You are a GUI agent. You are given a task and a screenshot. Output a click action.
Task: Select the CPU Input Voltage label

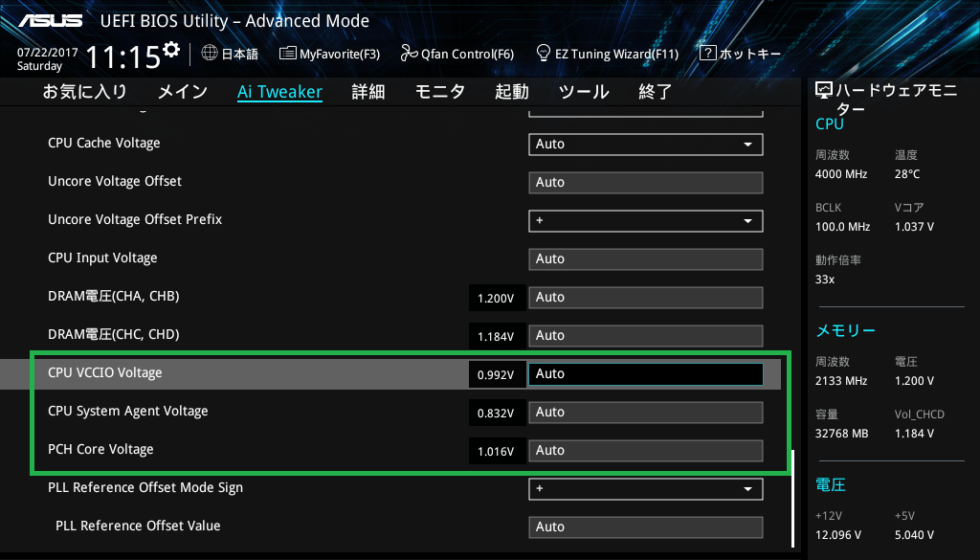pyautogui.click(x=102, y=258)
